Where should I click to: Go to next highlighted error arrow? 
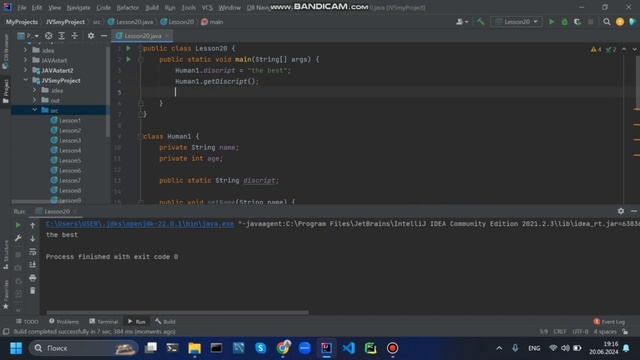(x=634, y=49)
